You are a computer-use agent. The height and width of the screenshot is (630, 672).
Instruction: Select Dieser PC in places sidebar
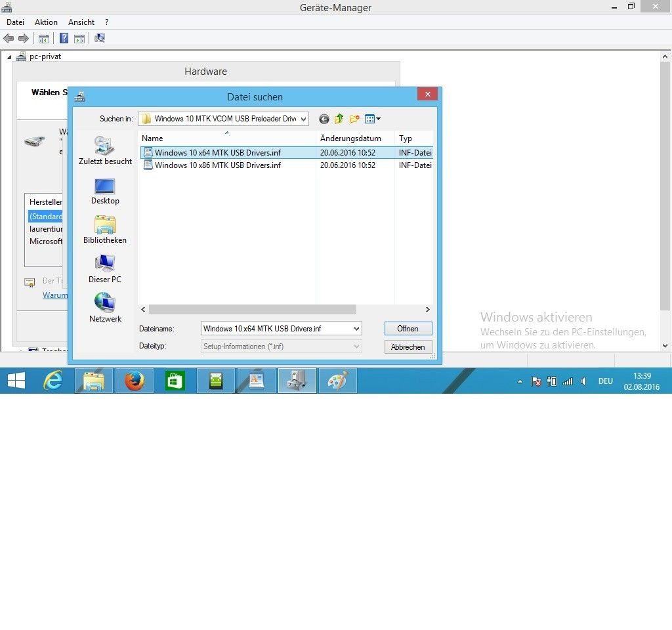(105, 269)
